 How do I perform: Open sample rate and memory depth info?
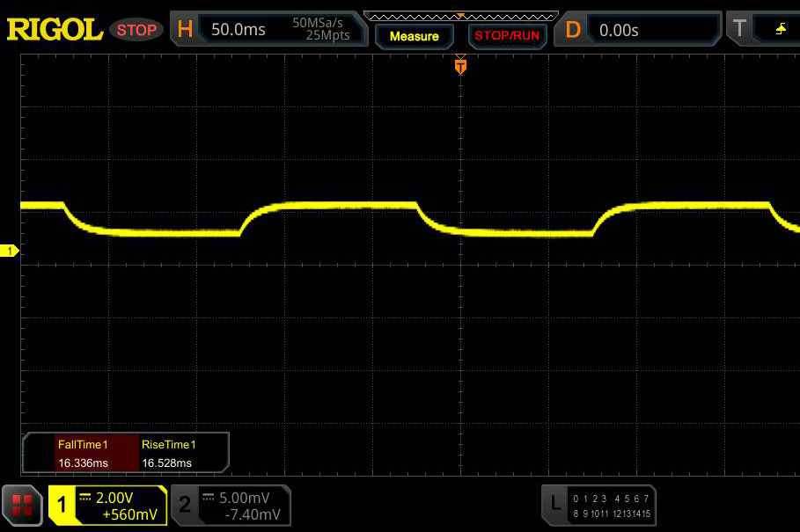[x=321, y=29]
